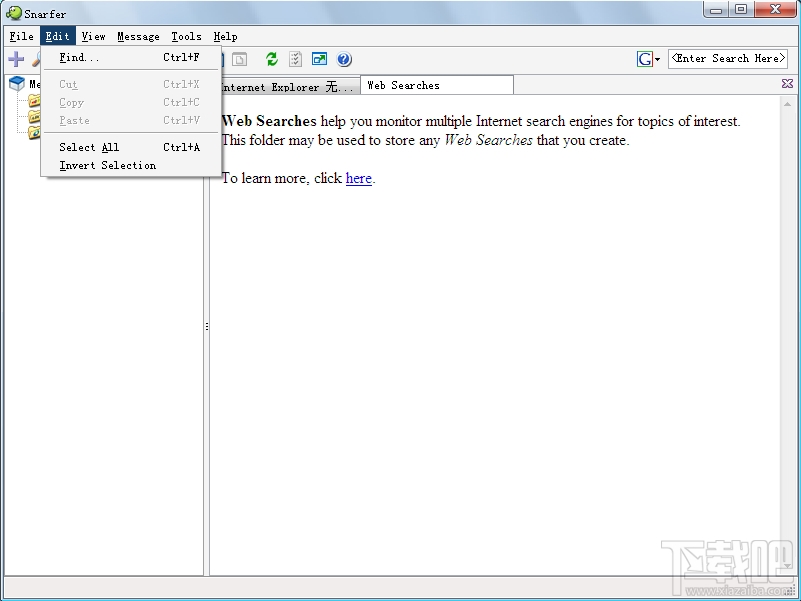Maximize the Snarfer window
Screen dimensions: 801x601
(x=741, y=9)
